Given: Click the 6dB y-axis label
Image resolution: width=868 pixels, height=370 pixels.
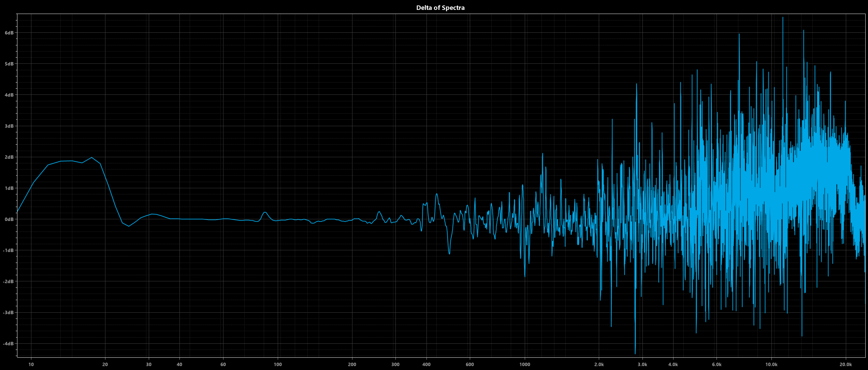Looking at the screenshot, I should pos(9,33).
